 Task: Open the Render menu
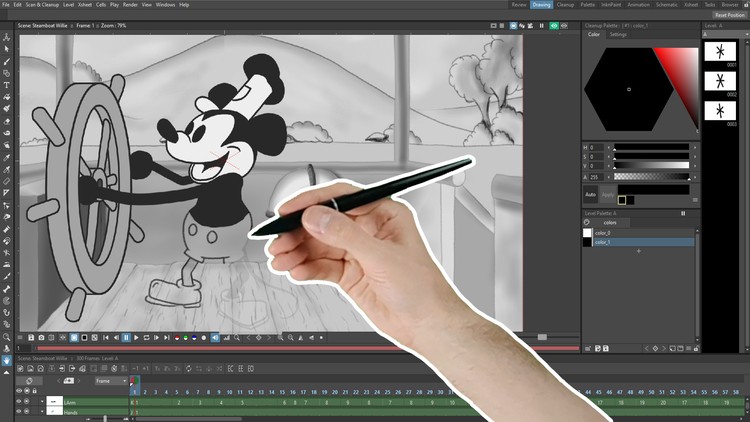pos(130,5)
